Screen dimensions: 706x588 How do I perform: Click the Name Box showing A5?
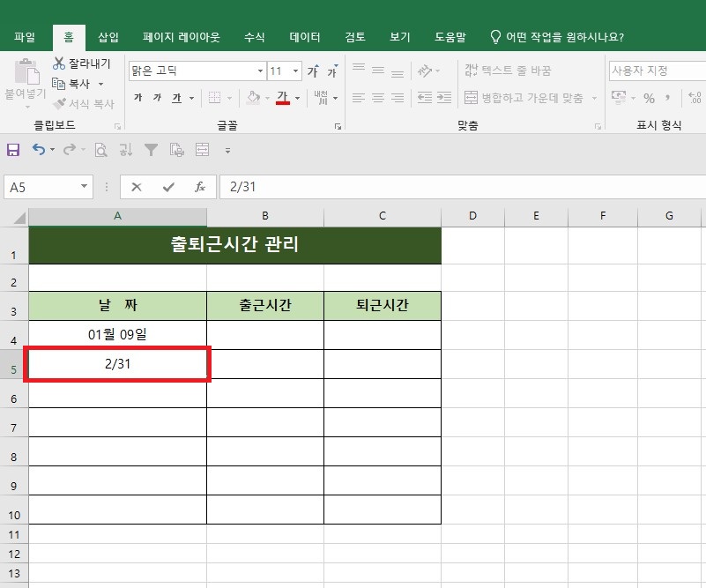click(48, 187)
